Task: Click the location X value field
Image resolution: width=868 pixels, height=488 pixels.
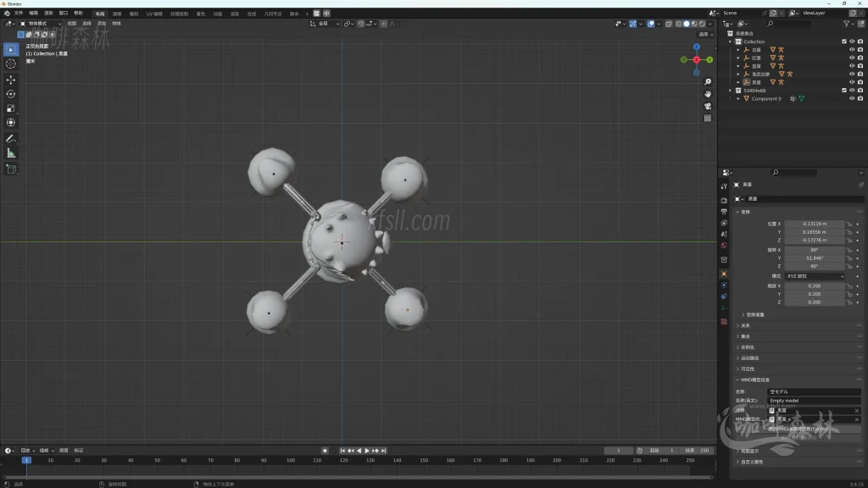Action: [x=815, y=224]
